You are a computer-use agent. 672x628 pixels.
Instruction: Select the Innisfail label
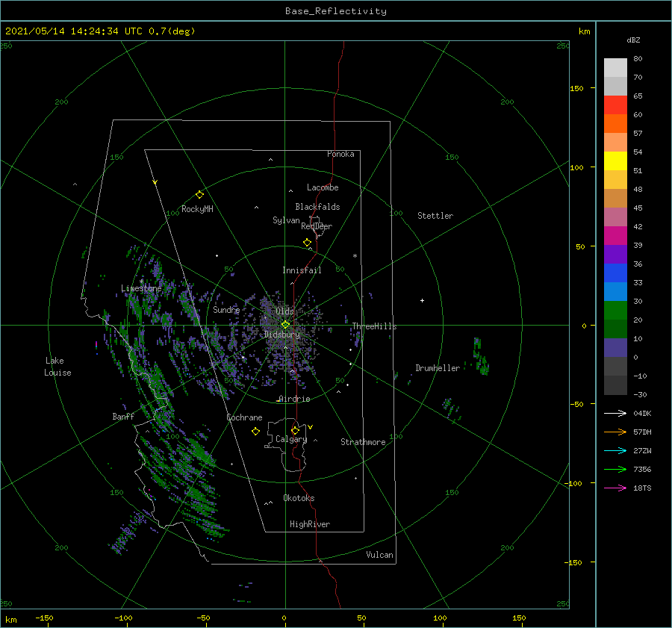coord(302,270)
